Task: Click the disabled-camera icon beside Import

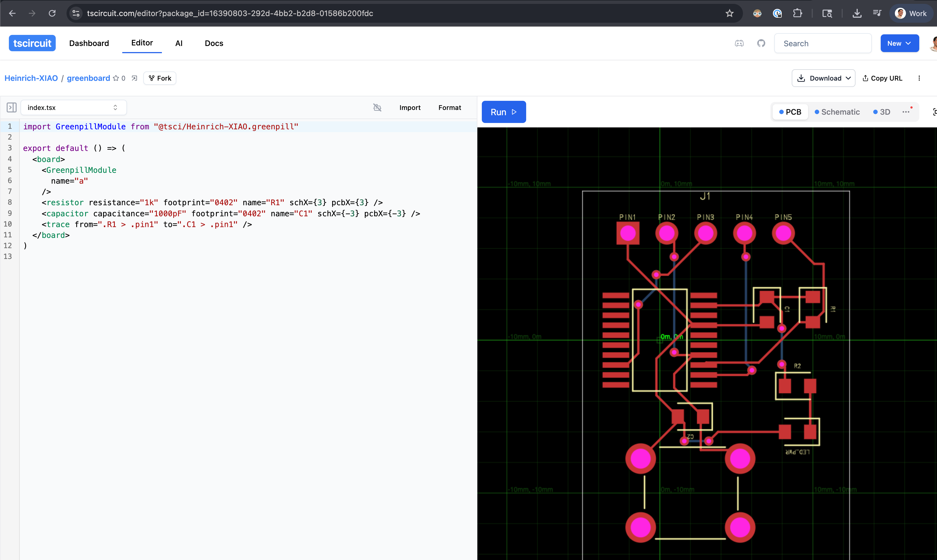Action: (377, 107)
